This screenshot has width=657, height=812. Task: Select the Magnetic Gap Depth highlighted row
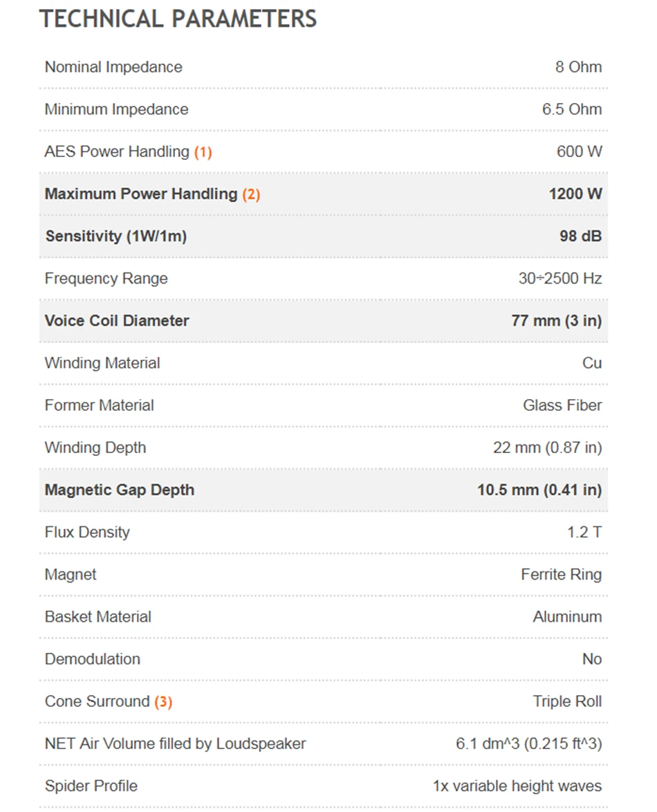pos(324,490)
